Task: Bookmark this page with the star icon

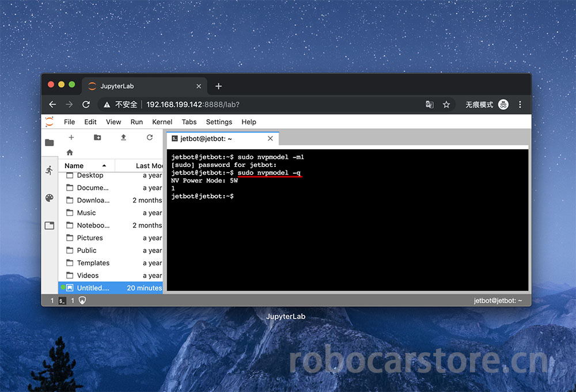Action: (446, 105)
